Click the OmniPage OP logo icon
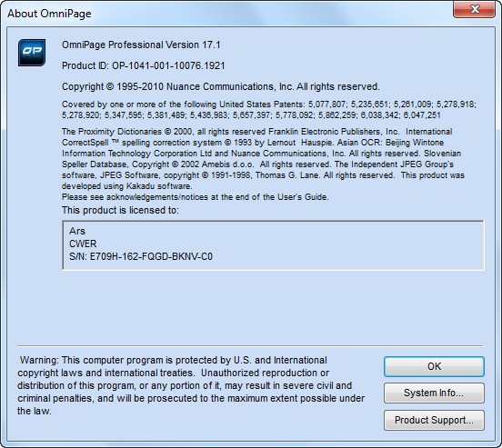Screen dimensions: 502x448 point(32,53)
